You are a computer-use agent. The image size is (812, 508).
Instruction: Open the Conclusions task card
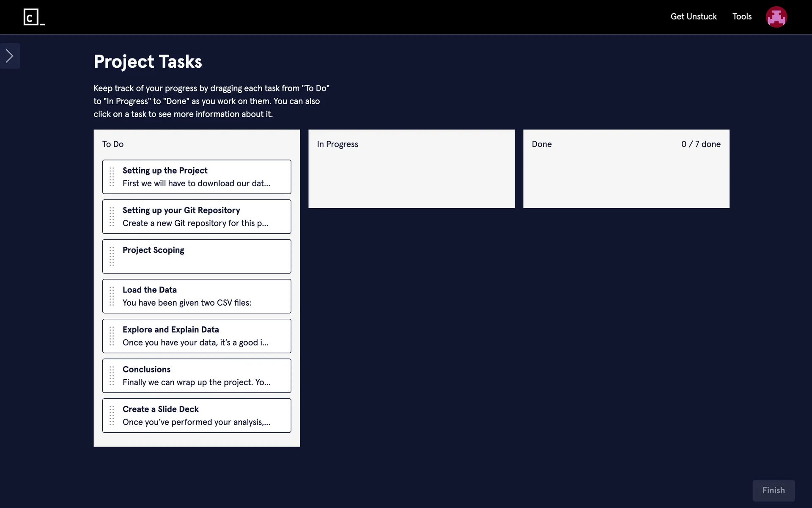[203, 376]
